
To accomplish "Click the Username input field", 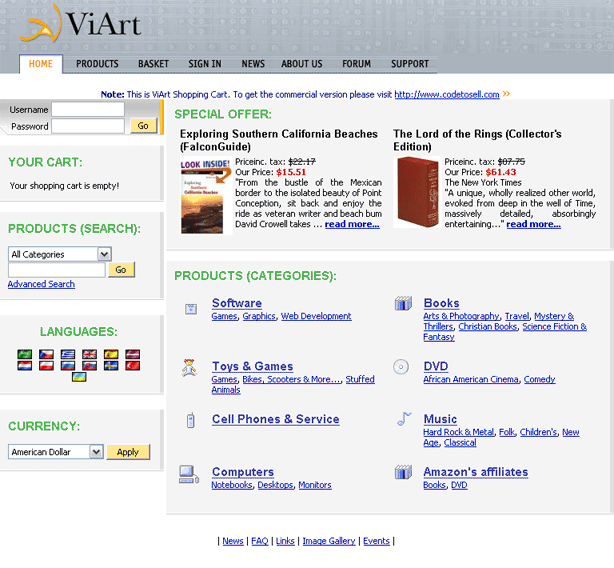I will 88,110.
